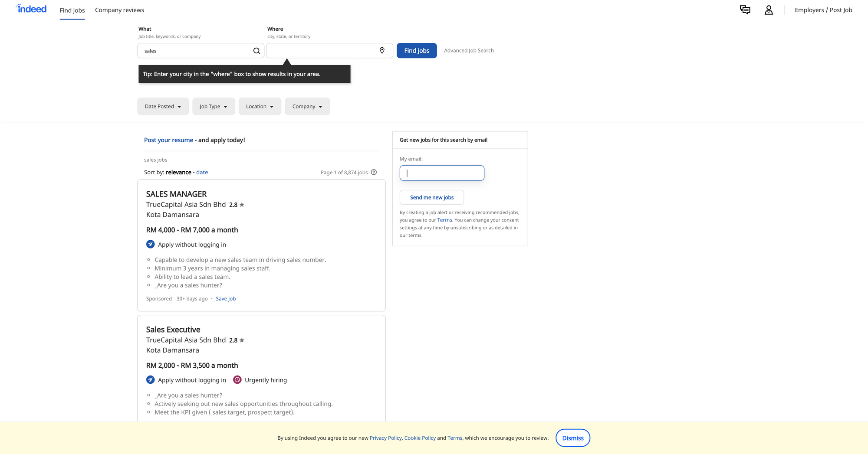Click the Urgently hiring label
The height and width of the screenshot is (454, 868).
(266, 380)
